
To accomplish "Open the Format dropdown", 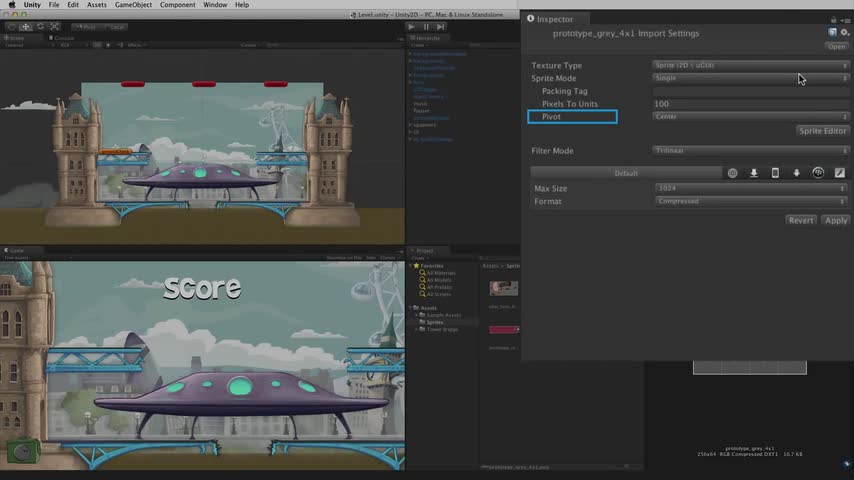I will tap(751, 202).
